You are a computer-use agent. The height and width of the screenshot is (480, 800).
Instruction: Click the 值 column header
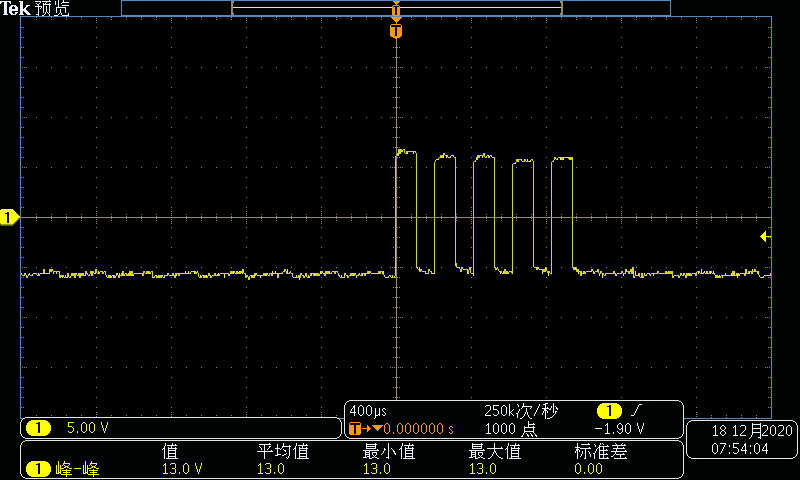170,451
